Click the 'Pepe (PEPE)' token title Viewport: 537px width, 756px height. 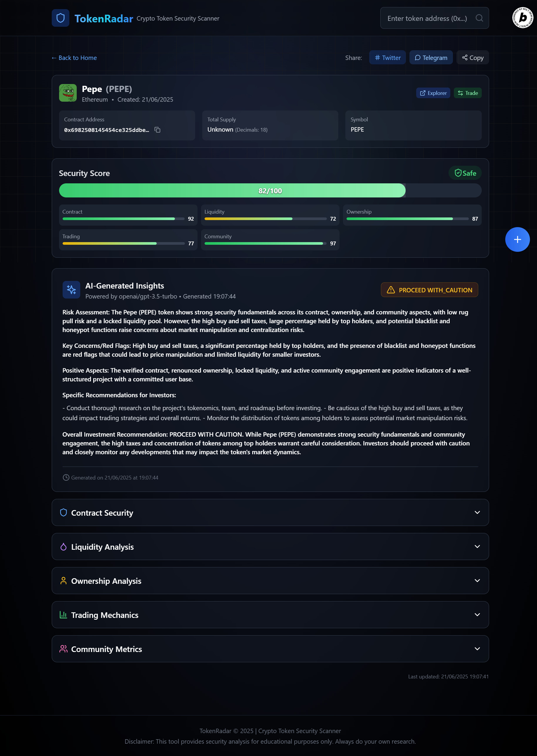[x=107, y=89]
